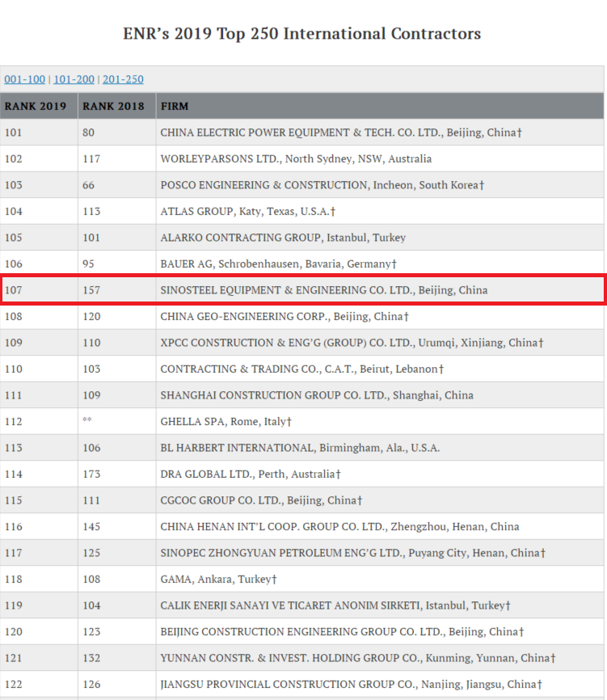The height and width of the screenshot is (700, 607).
Task: Select Atlas Group, Katy, Texas entry
Action: [x=247, y=211]
